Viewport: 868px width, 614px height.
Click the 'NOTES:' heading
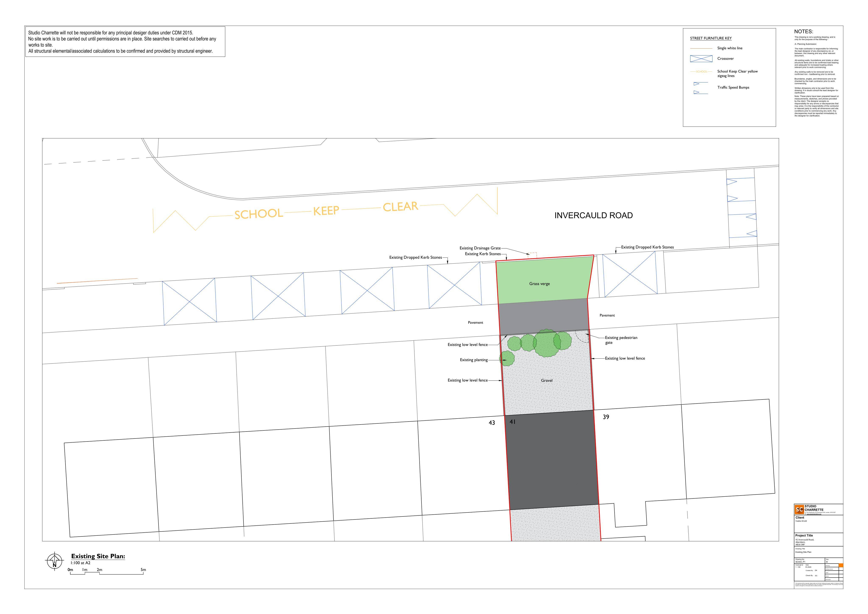pyautogui.click(x=803, y=32)
